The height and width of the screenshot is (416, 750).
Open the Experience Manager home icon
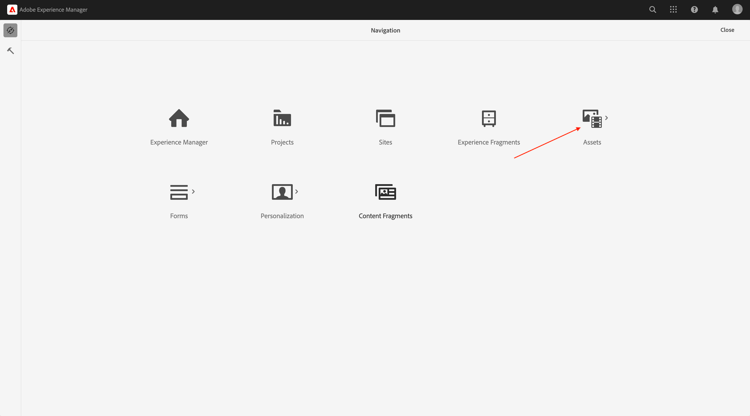(x=179, y=118)
